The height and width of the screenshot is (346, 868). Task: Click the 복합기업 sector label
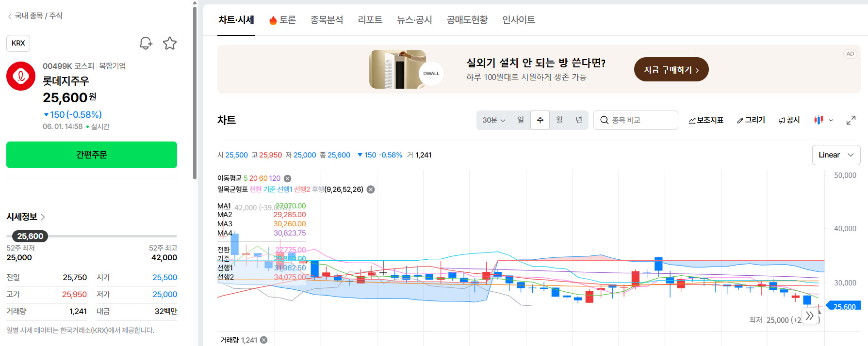pos(113,66)
